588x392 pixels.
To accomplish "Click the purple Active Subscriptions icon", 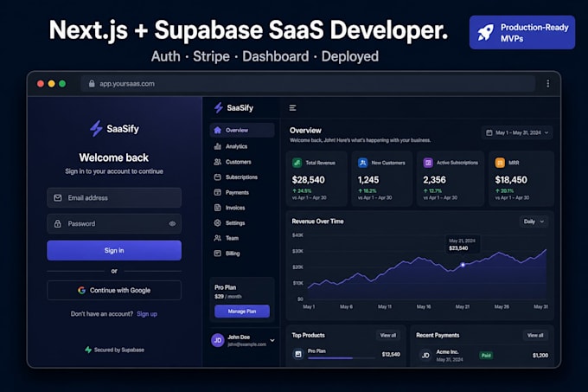I will pyautogui.click(x=428, y=163).
